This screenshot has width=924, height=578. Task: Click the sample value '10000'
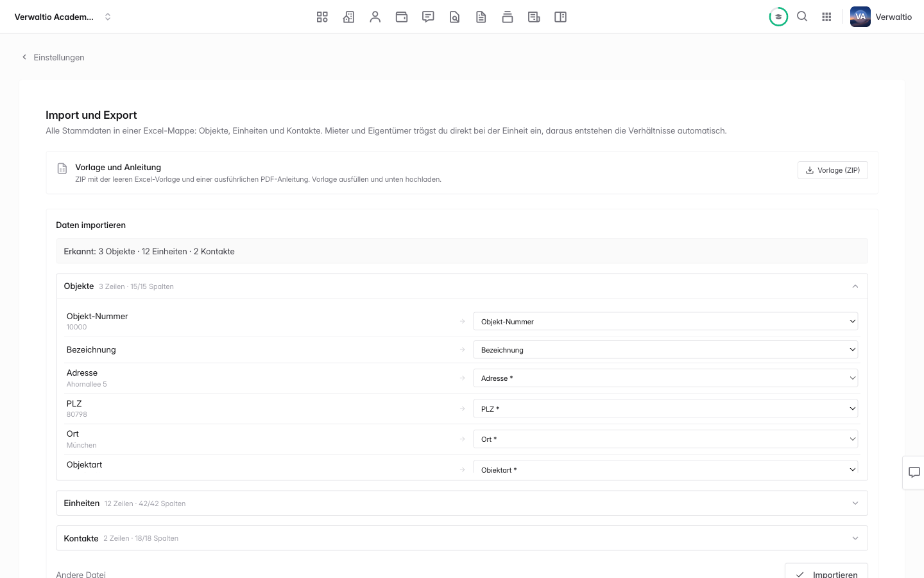click(x=77, y=328)
